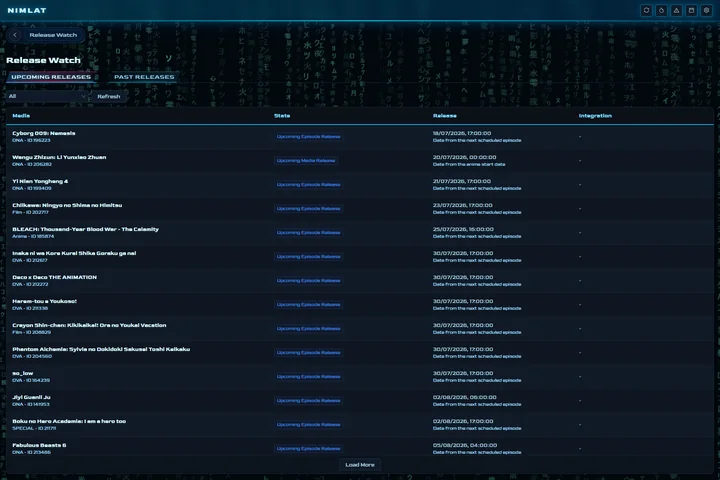This screenshot has height=480, width=720.
Task: Click the Anime ID line under BLEACH
Action: click(33, 237)
